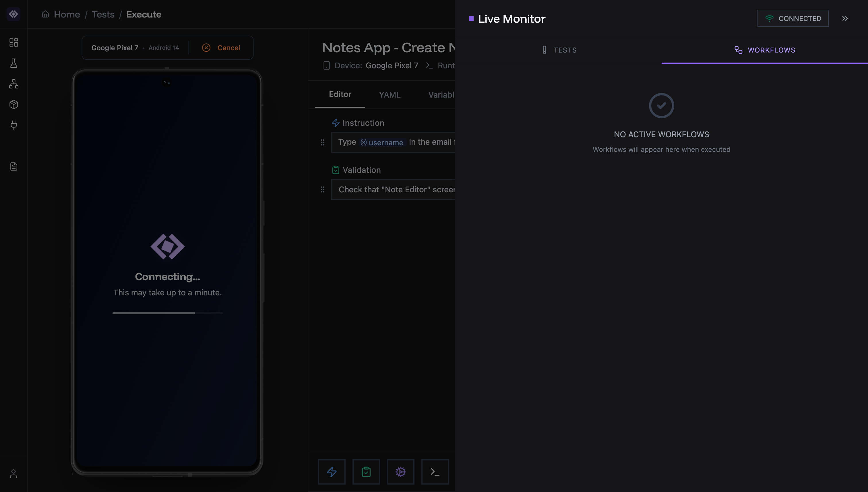The width and height of the screenshot is (868, 492).
Task: Click the app logo in the top-left corner
Action: pos(13,14)
